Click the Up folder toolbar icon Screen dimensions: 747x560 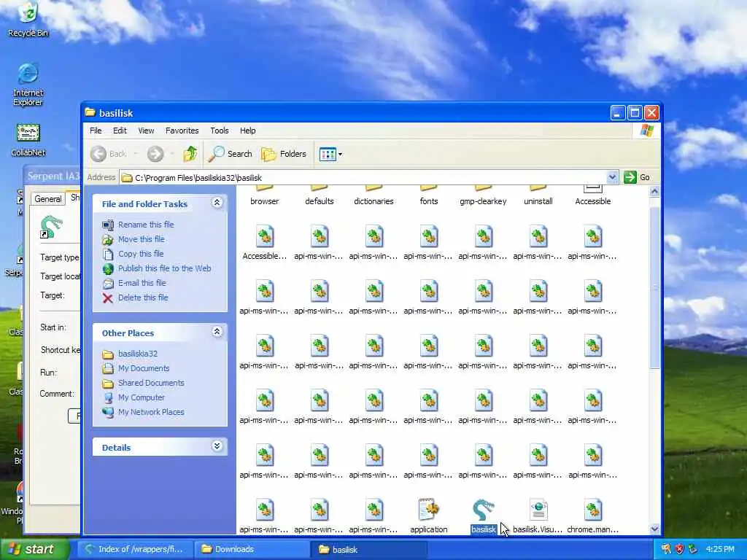[x=190, y=154]
